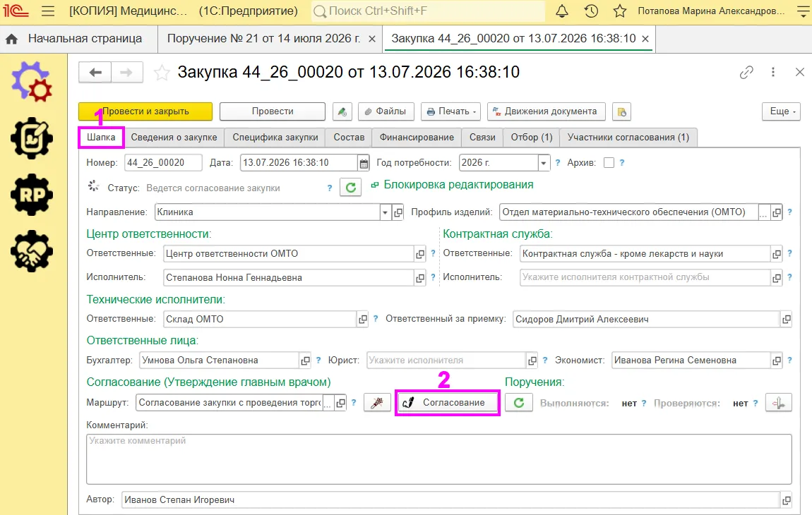Add this Закупка to favorites star
This screenshot has width=812, height=515.
click(162, 73)
